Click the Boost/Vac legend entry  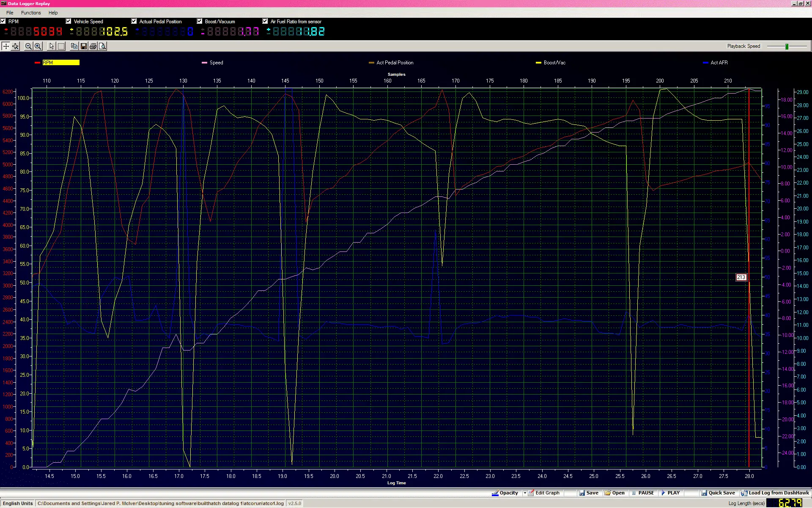pyautogui.click(x=554, y=63)
